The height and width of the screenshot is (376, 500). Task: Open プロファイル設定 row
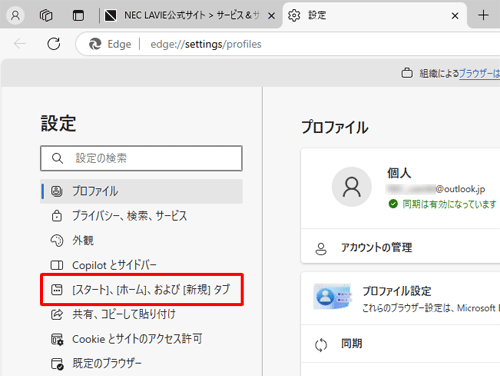[400, 299]
